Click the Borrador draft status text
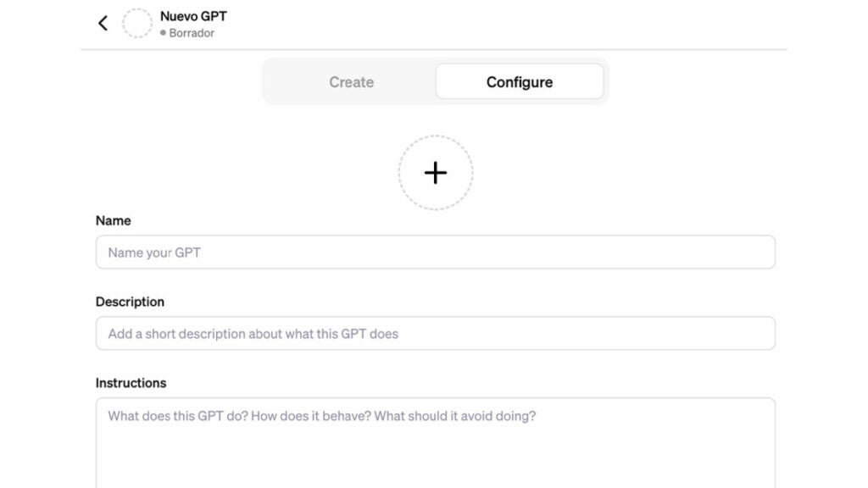 coord(192,33)
